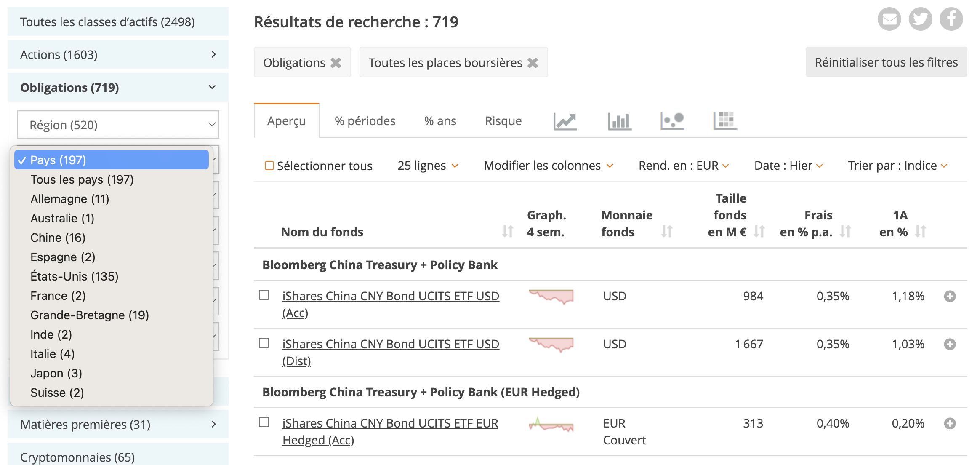The height and width of the screenshot is (465, 980).
Task: Sort by Frais en % p.a. column
Action: 845,231
